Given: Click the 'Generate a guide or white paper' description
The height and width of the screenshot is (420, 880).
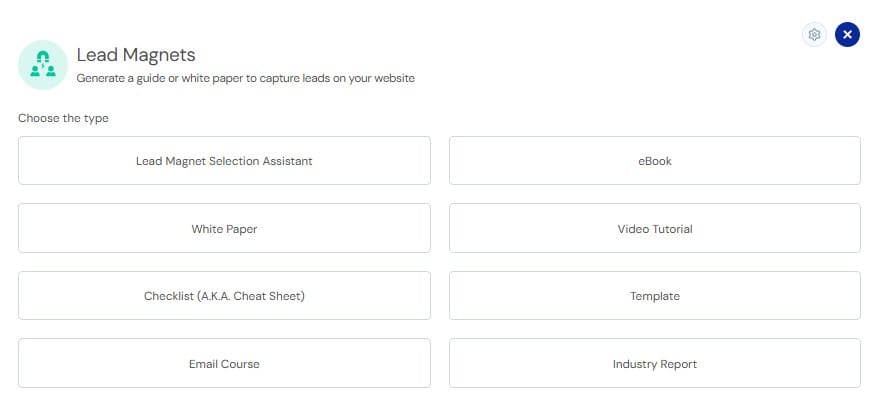Looking at the screenshot, I should point(246,79).
